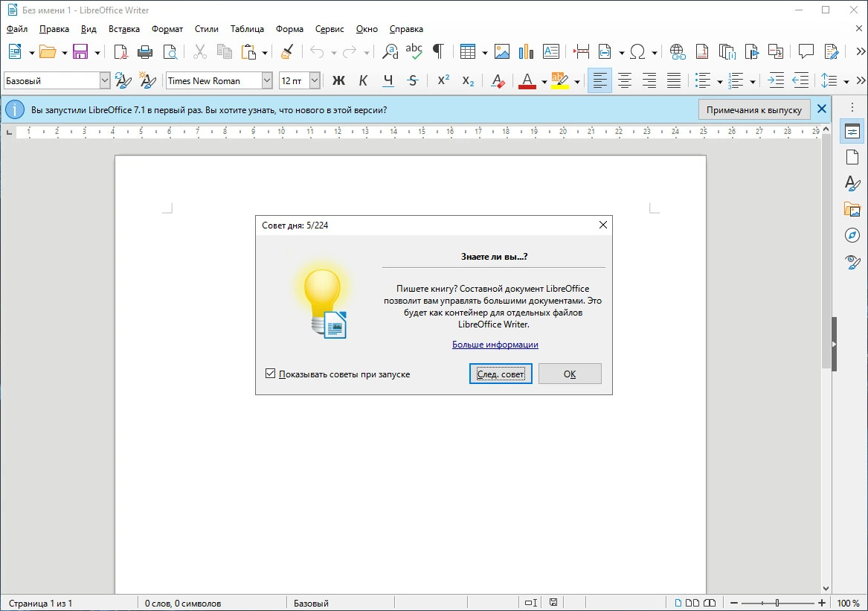Save the document with the floppy icon

[x=81, y=52]
